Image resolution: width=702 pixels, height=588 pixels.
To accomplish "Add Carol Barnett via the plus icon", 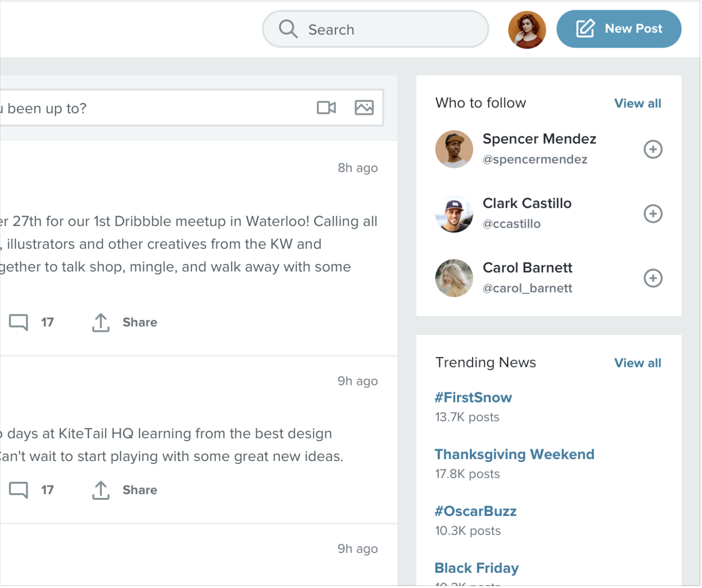I will pyautogui.click(x=653, y=278).
